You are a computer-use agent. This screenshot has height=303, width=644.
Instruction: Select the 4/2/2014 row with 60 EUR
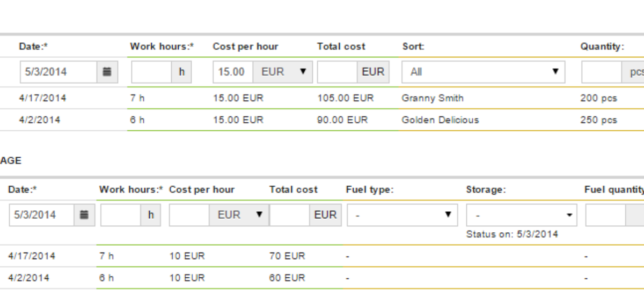point(322,278)
